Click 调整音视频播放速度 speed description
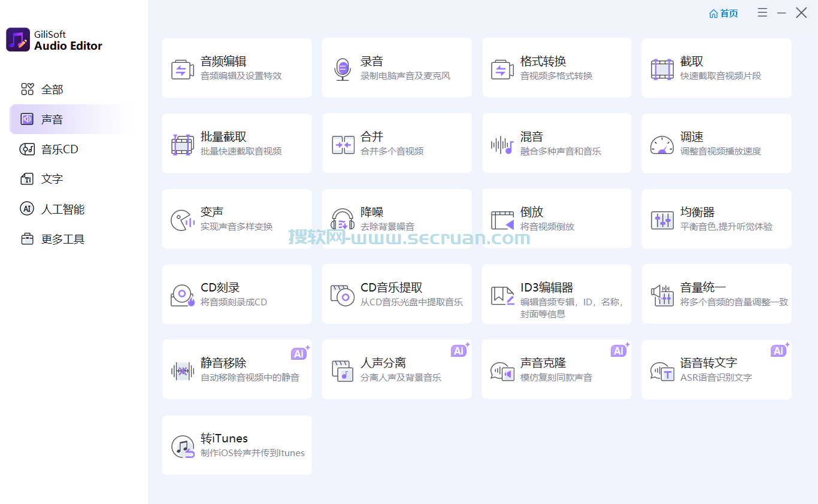Viewport: 818px width, 504px height. pyautogui.click(x=720, y=151)
